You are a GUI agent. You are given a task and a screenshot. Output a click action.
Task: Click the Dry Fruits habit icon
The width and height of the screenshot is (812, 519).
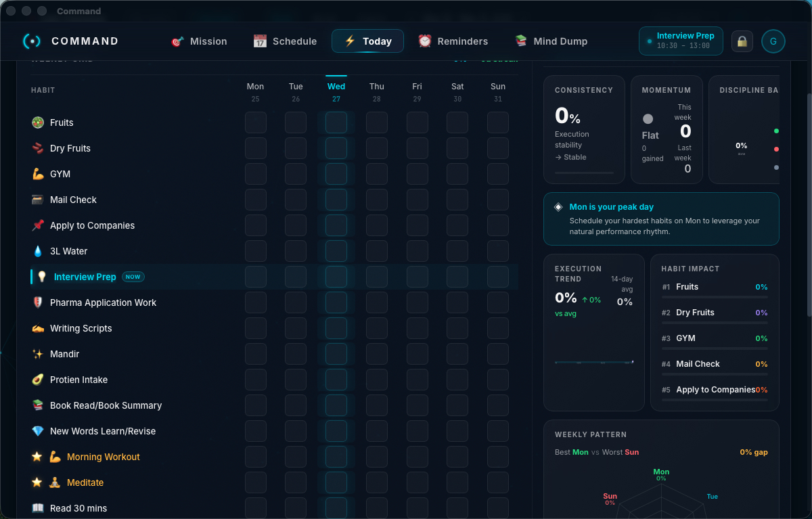click(x=38, y=148)
